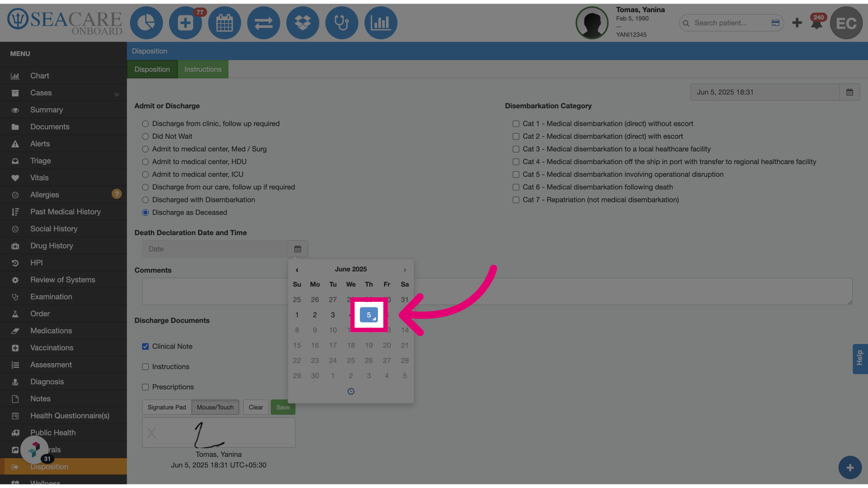The image size is (868, 488).
Task: Open the Help side tab
Action: point(860,358)
